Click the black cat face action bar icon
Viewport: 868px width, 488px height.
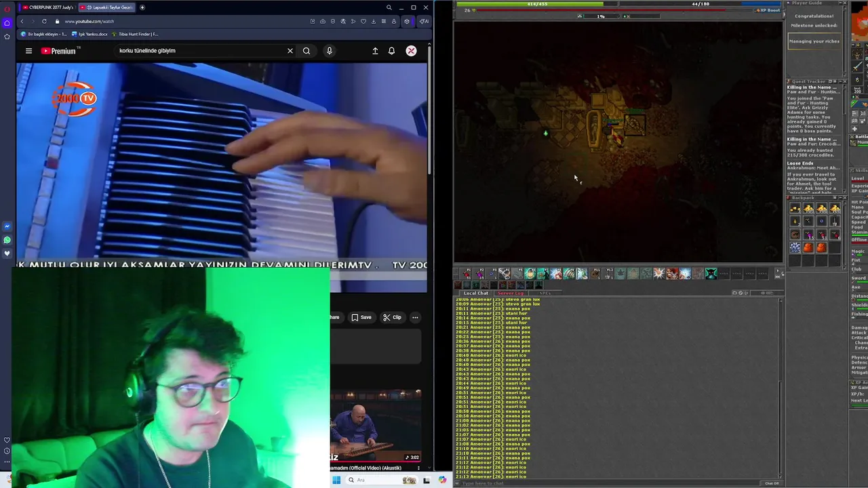[711, 274]
